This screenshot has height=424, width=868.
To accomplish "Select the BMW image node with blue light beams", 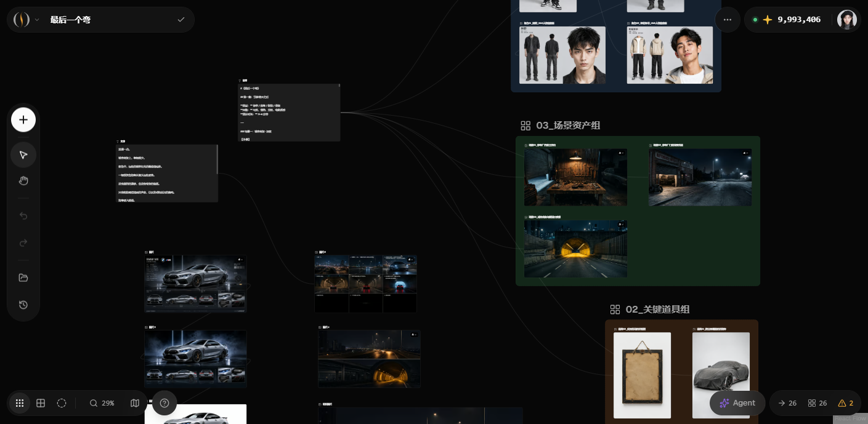I will [195, 359].
